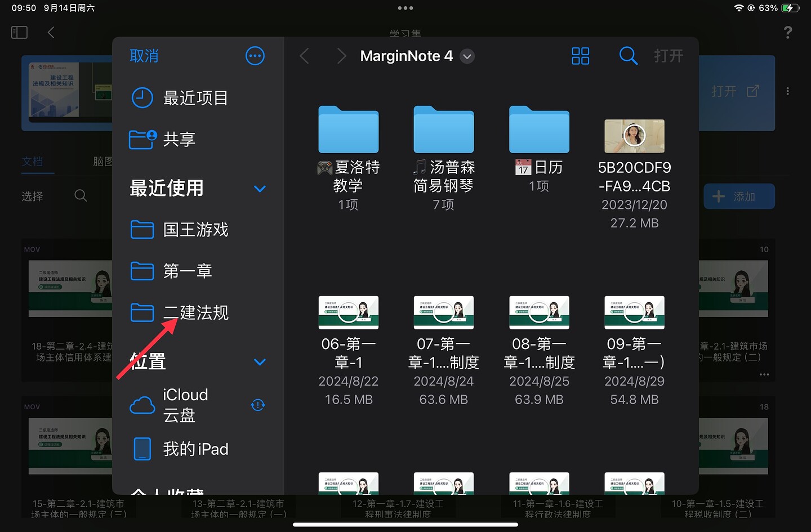
Task: Open the 日历 folder
Action: tap(539, 149)
